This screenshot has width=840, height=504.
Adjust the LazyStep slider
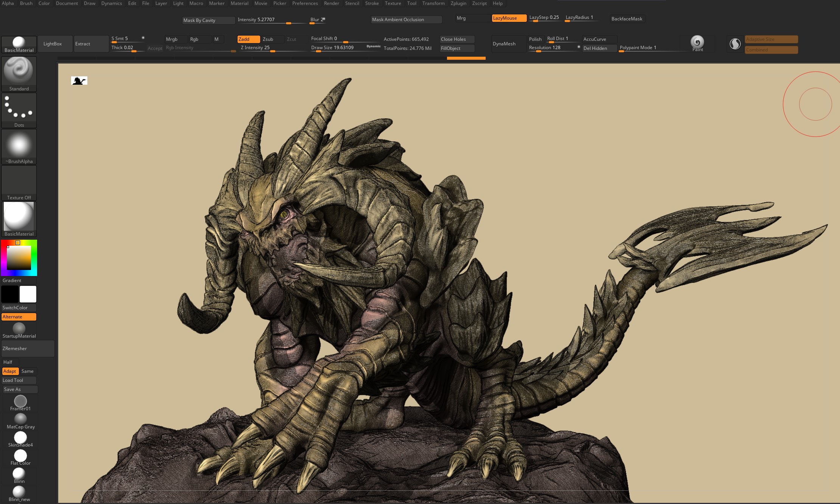(x=545, y=18)
